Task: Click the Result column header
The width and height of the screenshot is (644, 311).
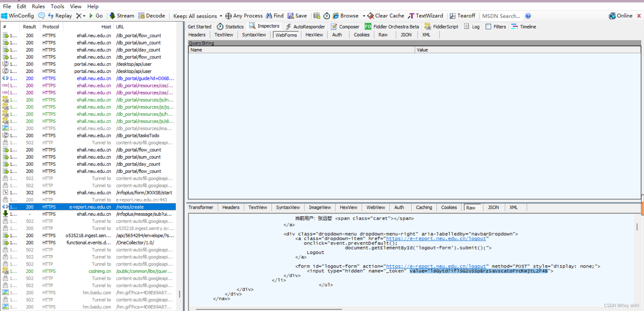Action: 30,27
